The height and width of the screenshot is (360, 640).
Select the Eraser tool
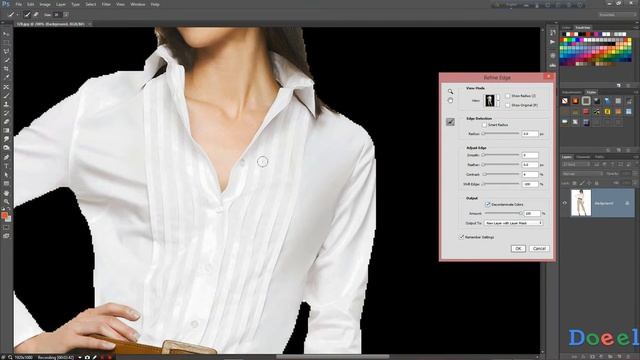coord(6,122)
